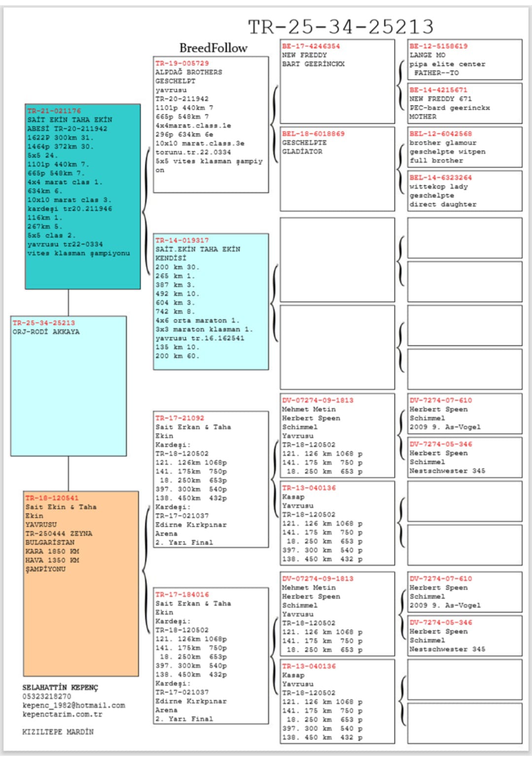Click the owner name SELAHATTİN KEPENÇ
532x759 pixels.
pos(60,688)
